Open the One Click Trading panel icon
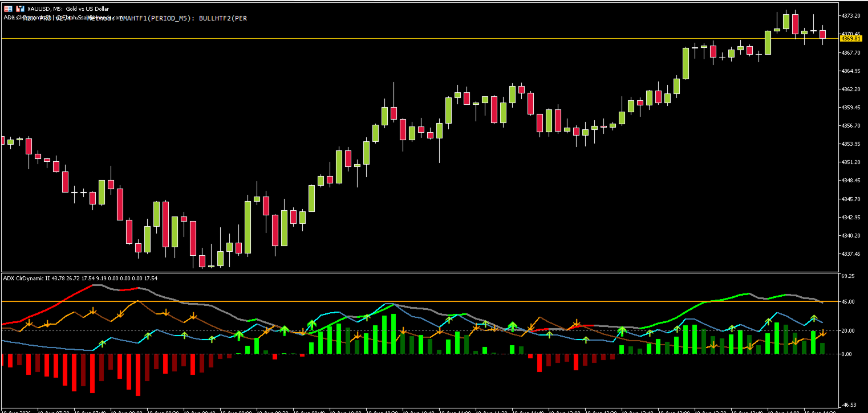 click(x=21, y=9)
